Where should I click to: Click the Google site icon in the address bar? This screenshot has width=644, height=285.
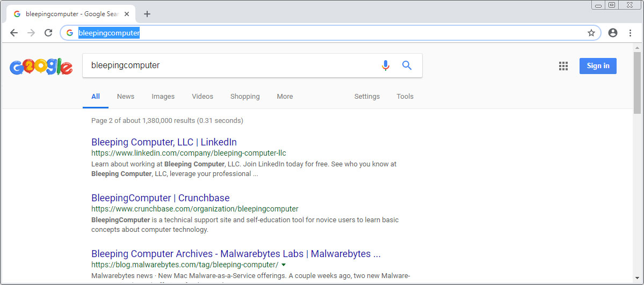[x=70, y=33]
